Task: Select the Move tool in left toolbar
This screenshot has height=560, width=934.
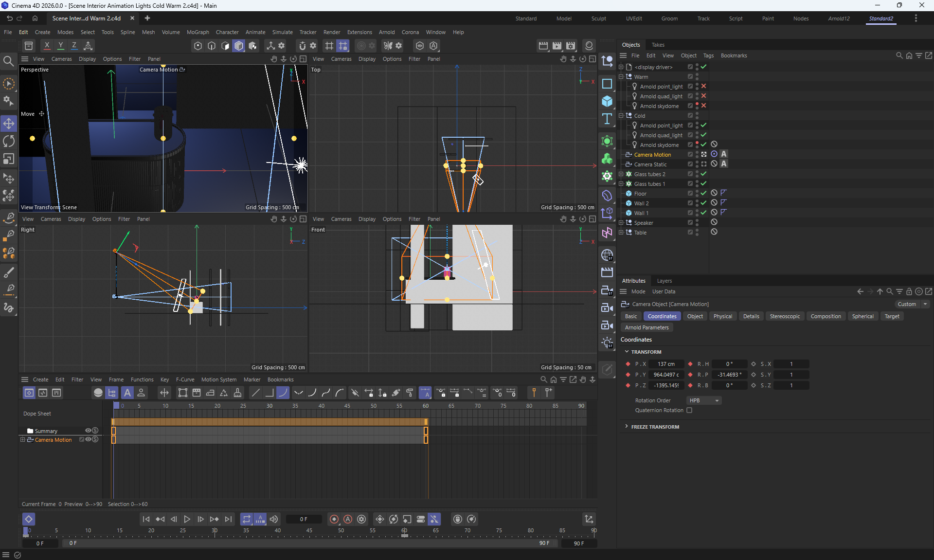Action: [9, 124]
